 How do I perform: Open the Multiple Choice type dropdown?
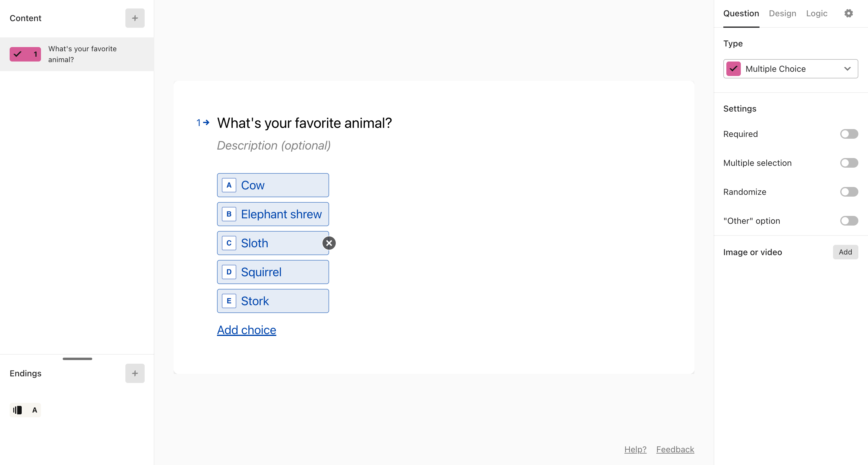(791, 69)
